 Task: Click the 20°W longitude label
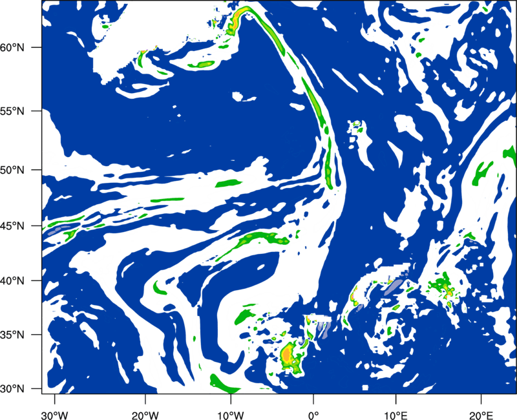point(145,415)
